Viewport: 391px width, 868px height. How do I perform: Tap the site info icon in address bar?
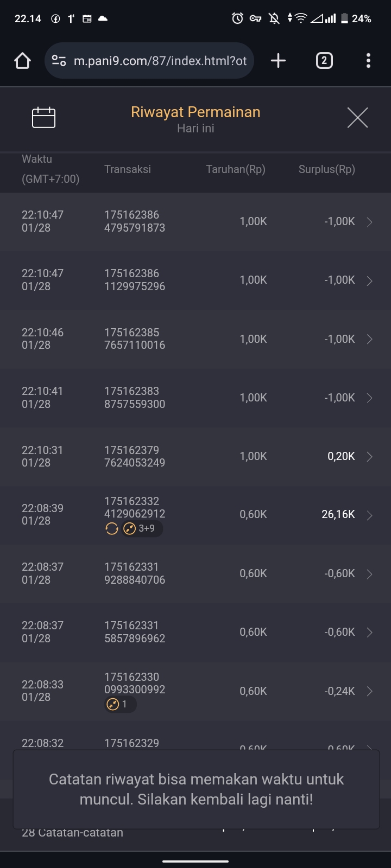(59, 61)
